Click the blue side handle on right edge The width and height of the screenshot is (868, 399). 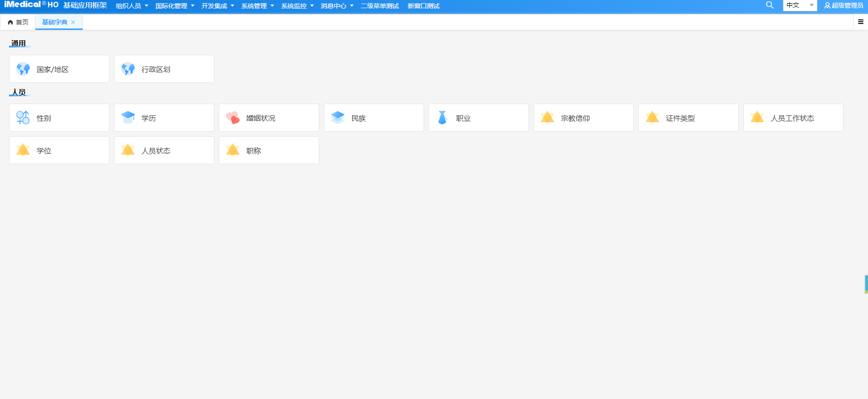coord(866,284)
